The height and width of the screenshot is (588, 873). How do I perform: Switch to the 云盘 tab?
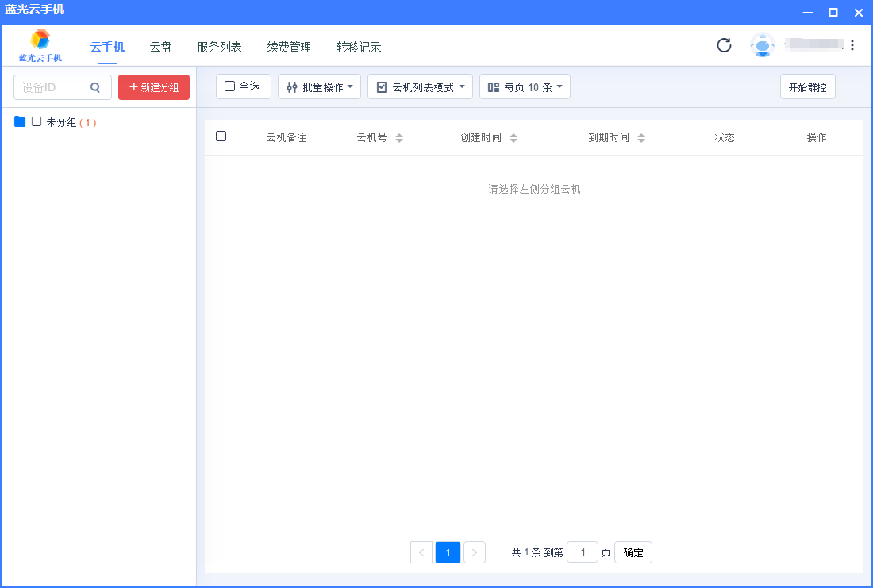click(x=160, y=47)
